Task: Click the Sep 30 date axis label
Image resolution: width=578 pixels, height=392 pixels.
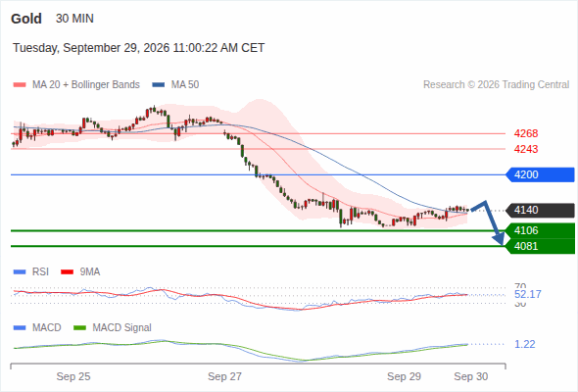Action: tap(471, 376)
